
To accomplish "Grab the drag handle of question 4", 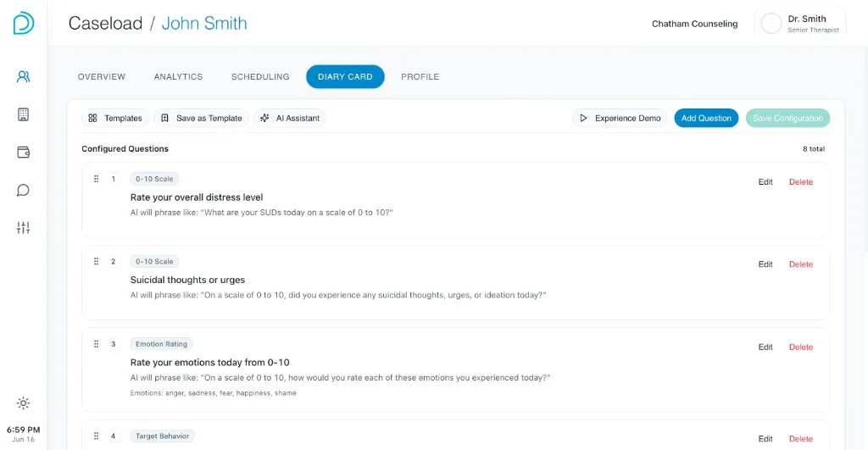I will pyautogui.click(x=97, y=436).
